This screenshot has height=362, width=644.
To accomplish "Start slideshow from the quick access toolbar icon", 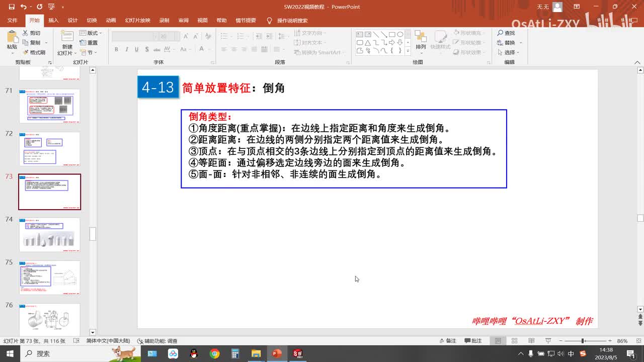I will (51, 7).
